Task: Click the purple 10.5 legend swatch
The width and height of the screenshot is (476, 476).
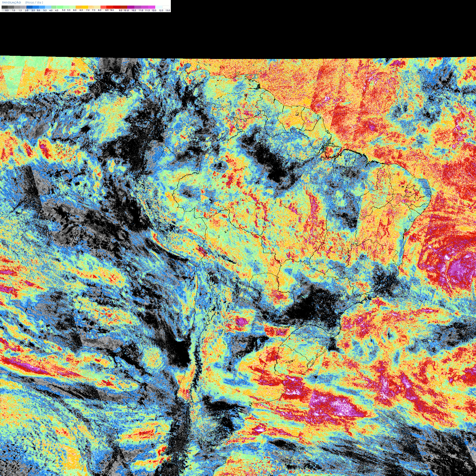Action: (x=131, y=7)
